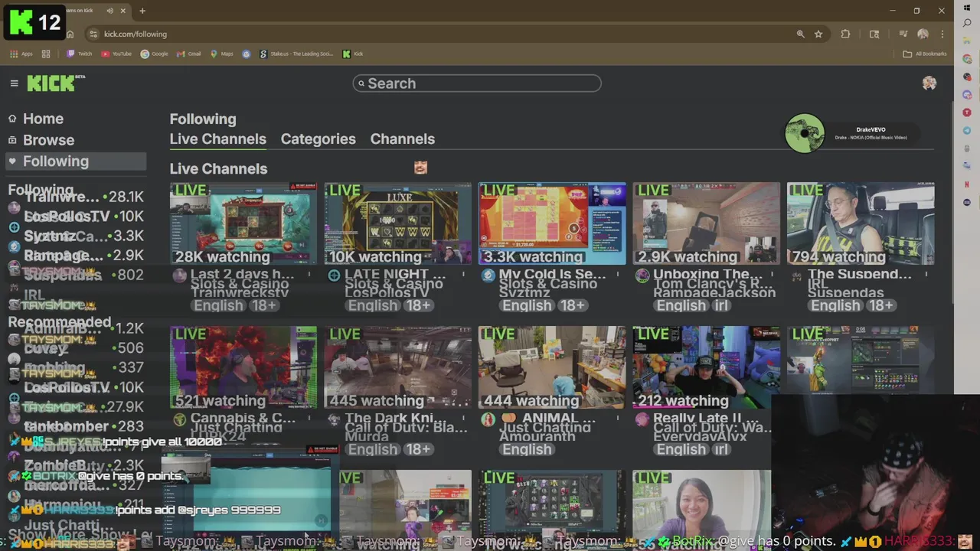Open "The Dark Kni..." stream title
The width and height of the screenshot is (980, 551).
[396, 418]
